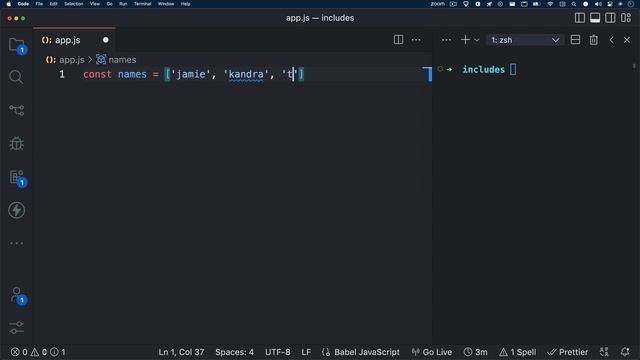The image size is (640, 360).
Task: Click the lightning bolt activity bar icon
Action: click(16, 210)
